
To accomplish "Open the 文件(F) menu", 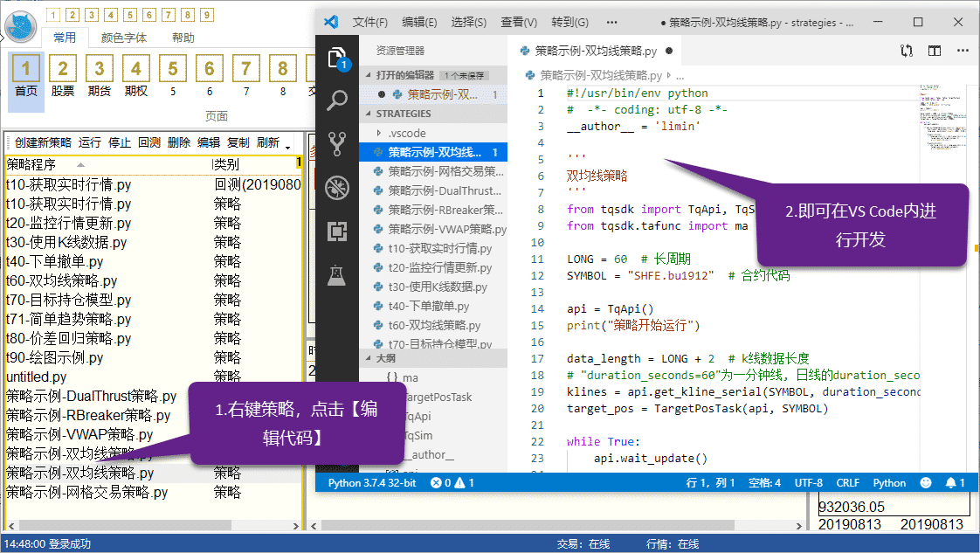I will (x=370, y=22).
